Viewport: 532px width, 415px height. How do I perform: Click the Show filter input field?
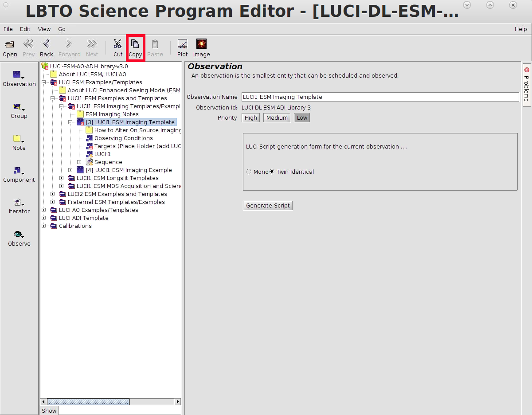(119, 411)
